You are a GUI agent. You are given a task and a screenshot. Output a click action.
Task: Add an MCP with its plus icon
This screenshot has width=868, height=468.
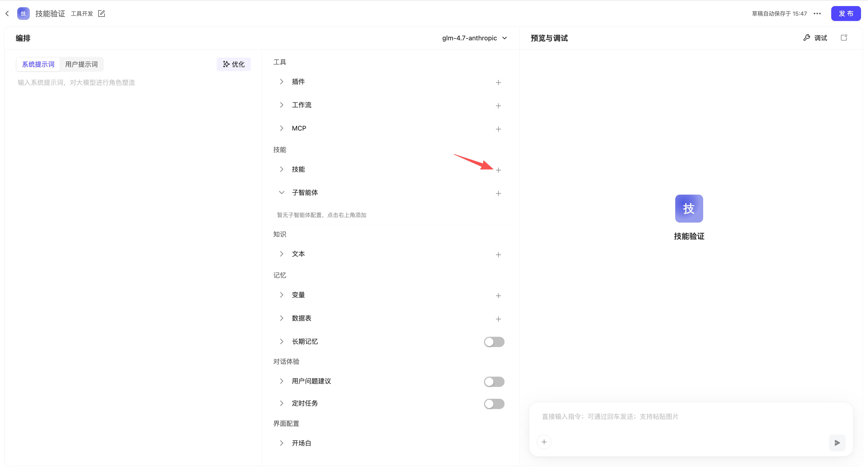point(499,129)
